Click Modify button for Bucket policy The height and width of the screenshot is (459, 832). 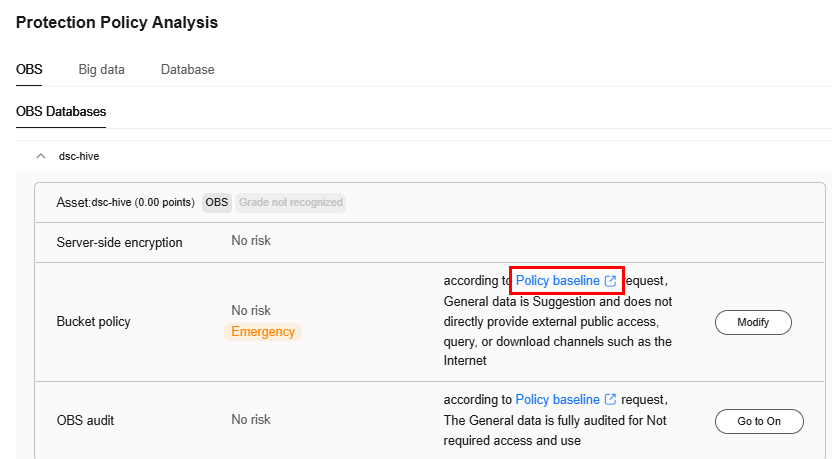tap(753, 322)
